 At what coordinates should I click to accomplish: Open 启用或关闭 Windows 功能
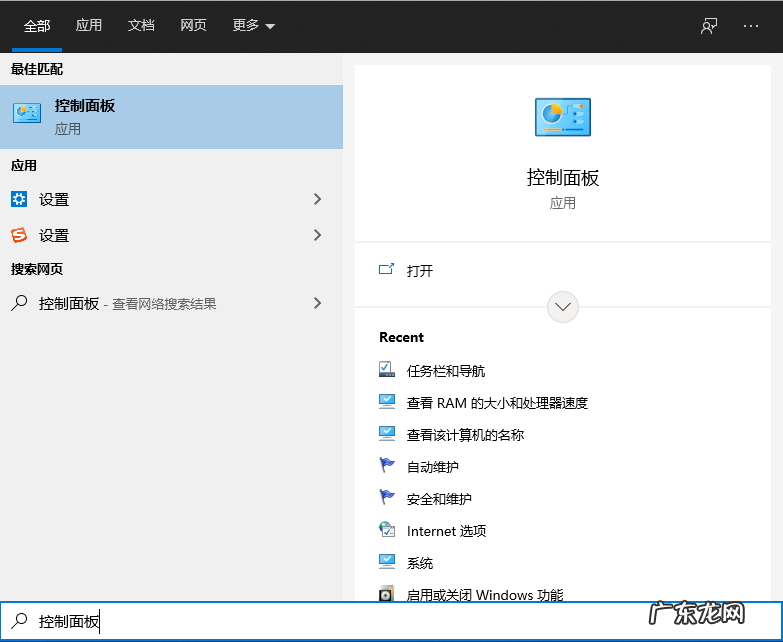tap(484, 595)
